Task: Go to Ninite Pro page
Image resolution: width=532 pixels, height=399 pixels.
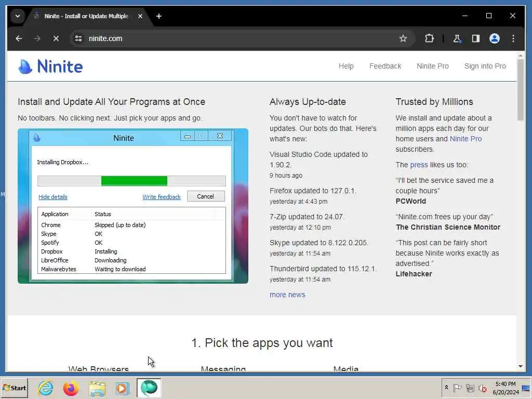Action: pyautogui.click(x=433, y=66)
